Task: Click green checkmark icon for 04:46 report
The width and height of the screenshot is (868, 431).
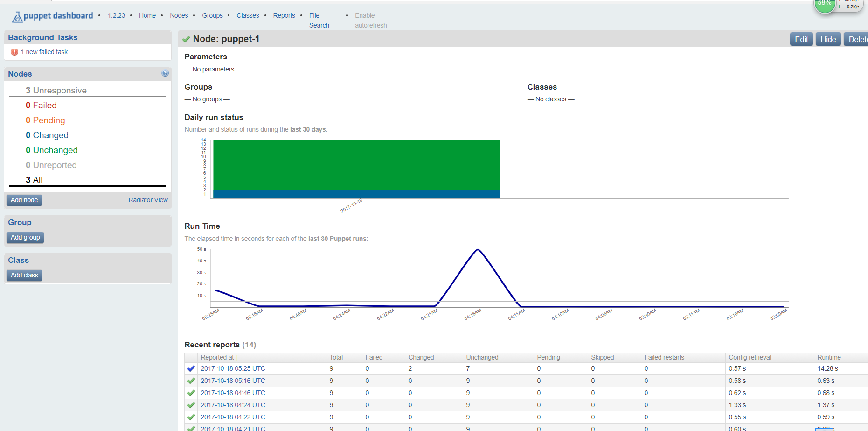Action: [191, 393]
